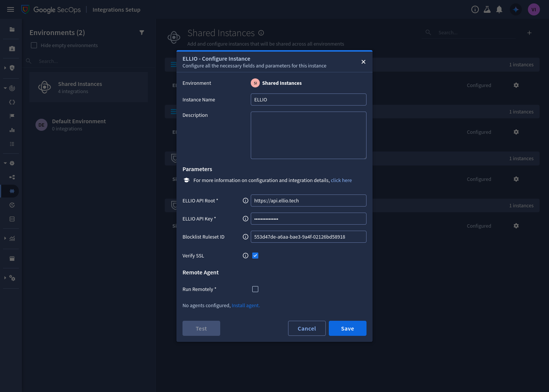Follow the Install agent link
The height and width of the screenshot is (392, 549).
click(x=246, y=305)
